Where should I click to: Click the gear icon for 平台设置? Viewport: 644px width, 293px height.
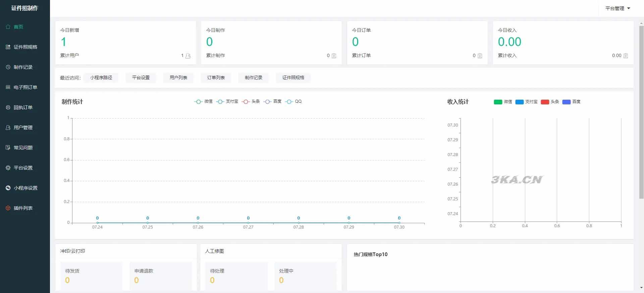(8, 168)
